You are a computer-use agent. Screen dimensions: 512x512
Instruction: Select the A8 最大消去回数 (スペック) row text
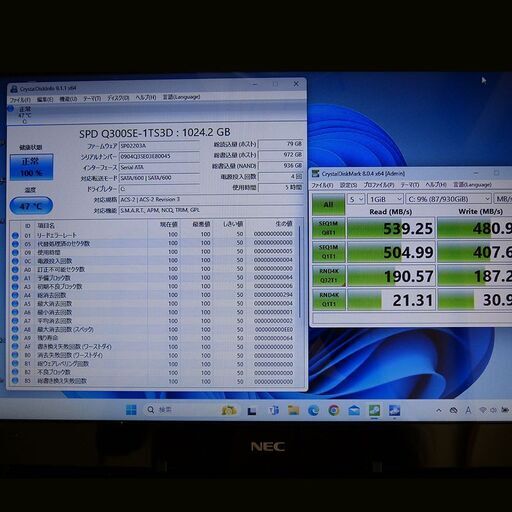tap(65, 330)
